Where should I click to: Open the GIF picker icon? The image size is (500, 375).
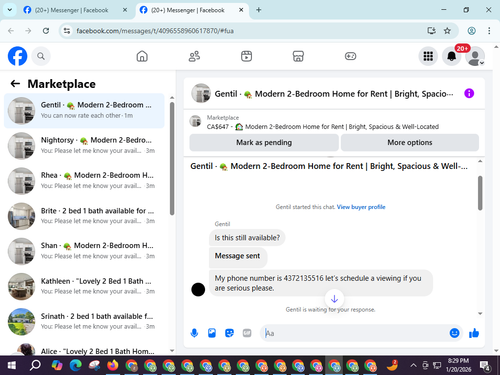coord(247,333)
